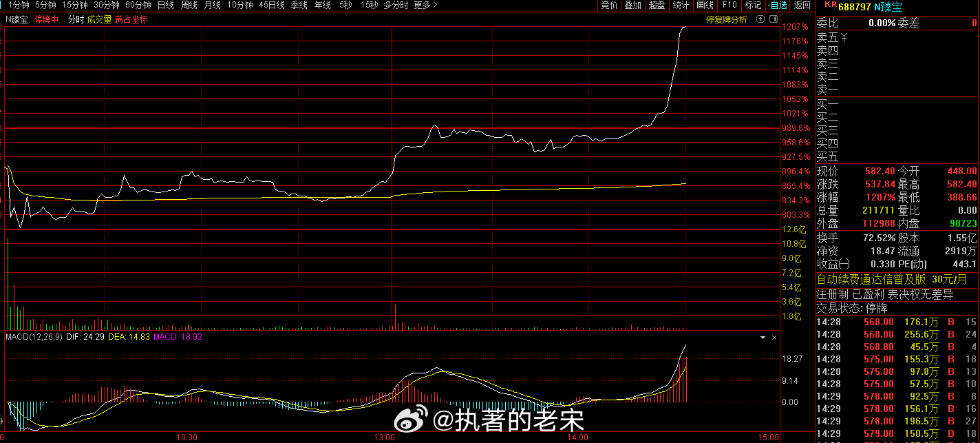Click the MACD(12,26,9) indicator label
This screenshot has width=980, height=443.
pyautogui.click(x=34, y=337)
